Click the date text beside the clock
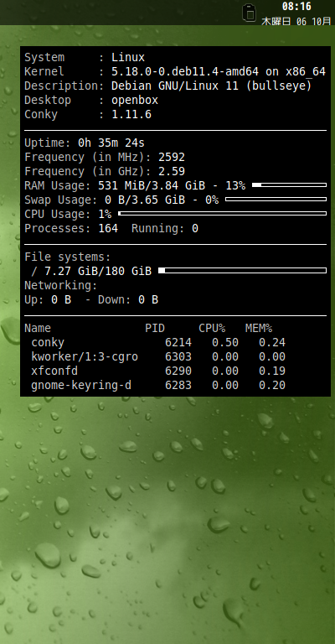The image size is (335, 644). pyautogui.click(x=296, y=20)
